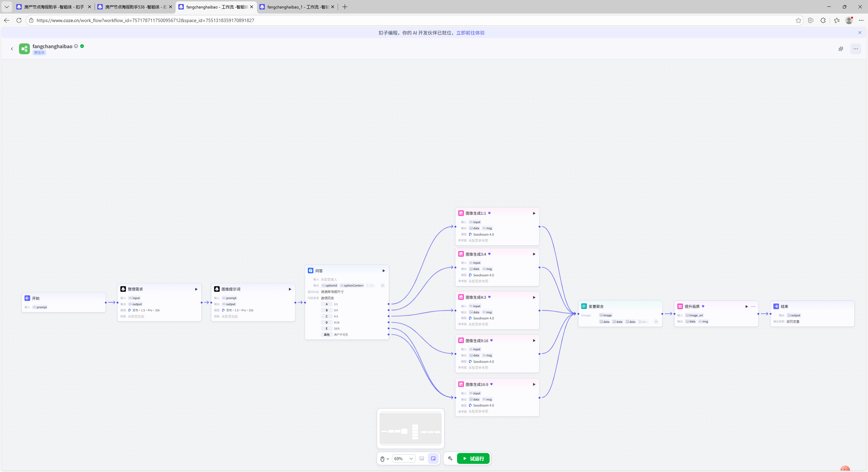Click the minimap thumbnail panel
Viewport: 868px width, 472px height.
(410, 428)
